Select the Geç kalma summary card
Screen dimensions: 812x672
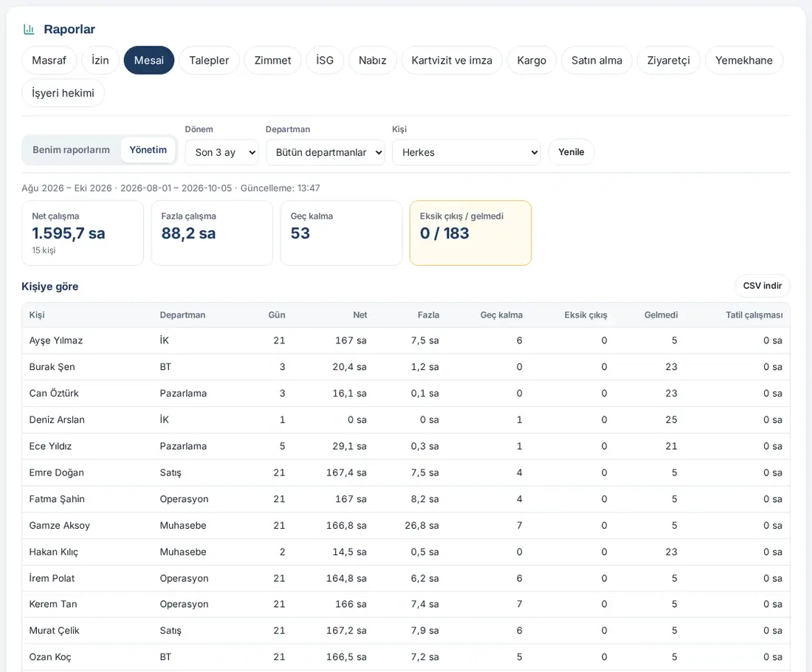(341, 233)
